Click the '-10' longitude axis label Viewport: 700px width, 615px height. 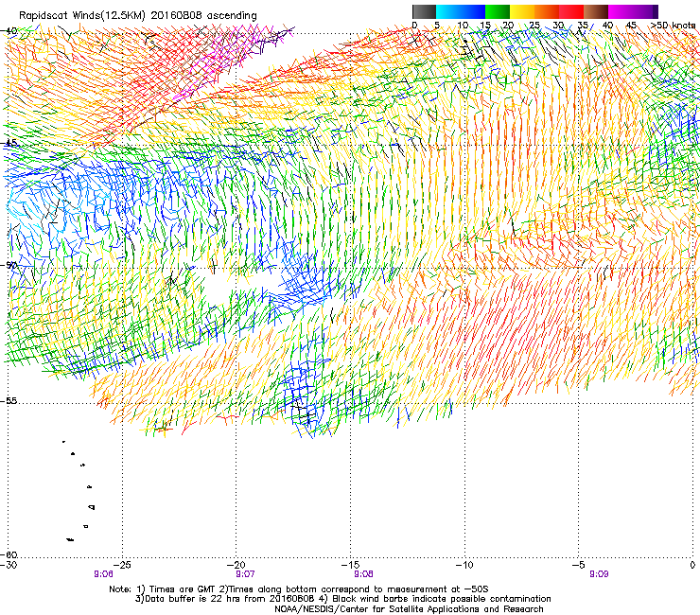464,566
